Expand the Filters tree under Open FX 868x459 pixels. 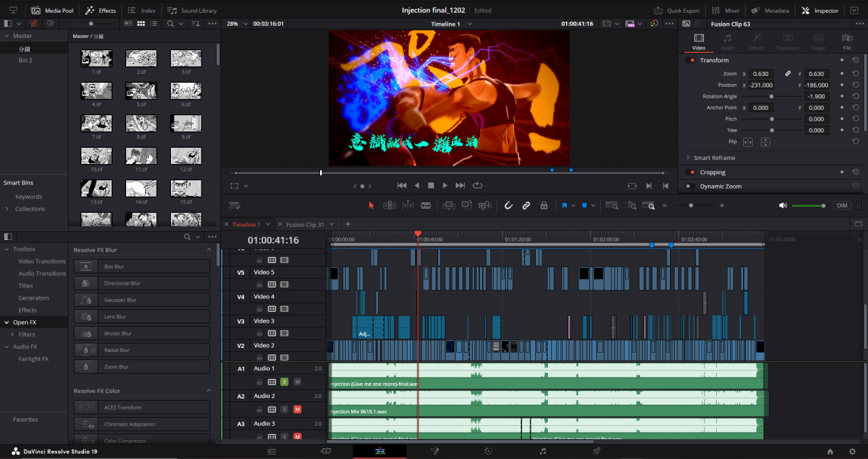pyautogui.click(x=12, y=334)
